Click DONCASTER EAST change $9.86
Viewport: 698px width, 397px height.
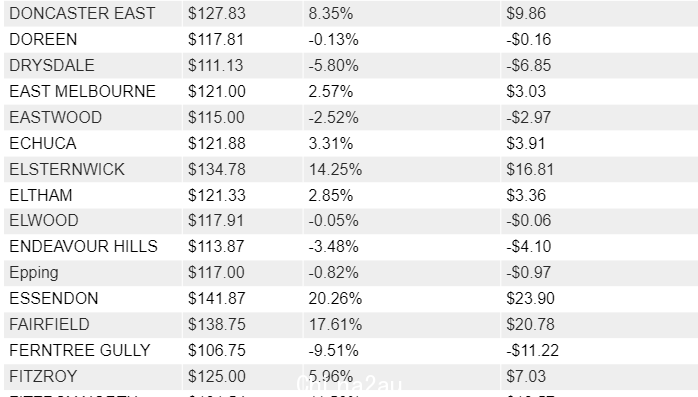pyautogui.click(x=526, y=13)
